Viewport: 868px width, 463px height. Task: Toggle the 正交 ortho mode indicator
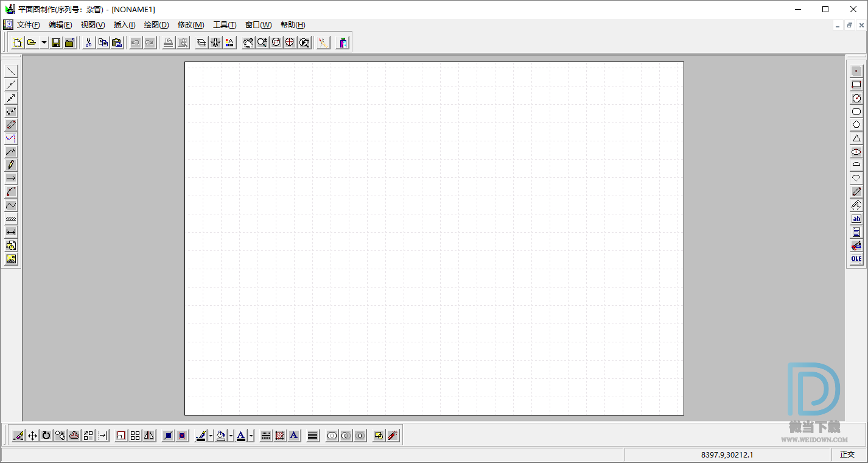click(847, 454)
